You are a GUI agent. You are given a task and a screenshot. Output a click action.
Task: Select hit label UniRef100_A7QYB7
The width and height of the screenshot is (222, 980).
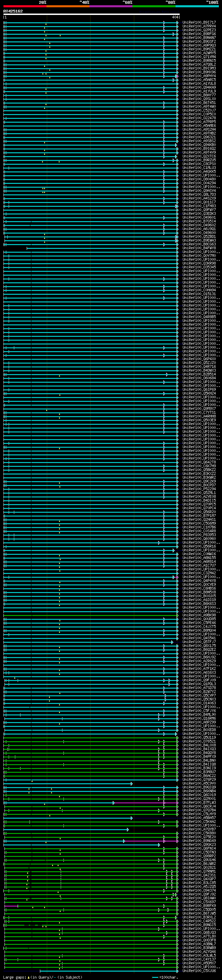coord(199,829)
